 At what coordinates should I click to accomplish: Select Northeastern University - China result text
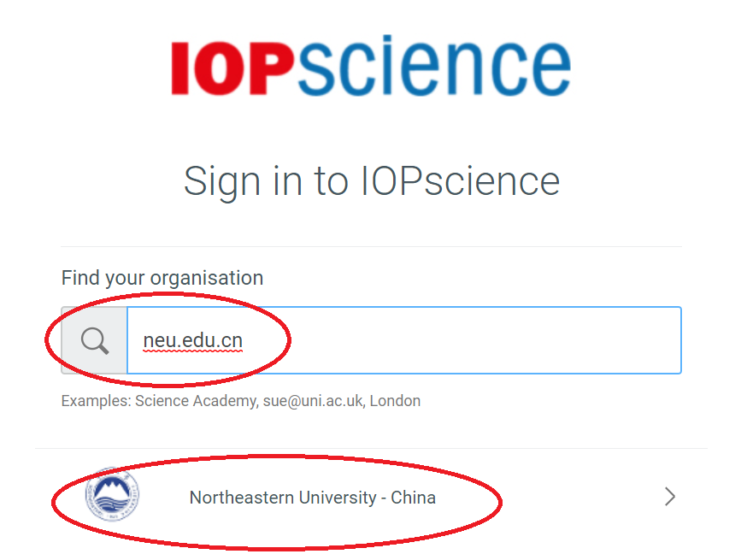(x=312, y=498)
